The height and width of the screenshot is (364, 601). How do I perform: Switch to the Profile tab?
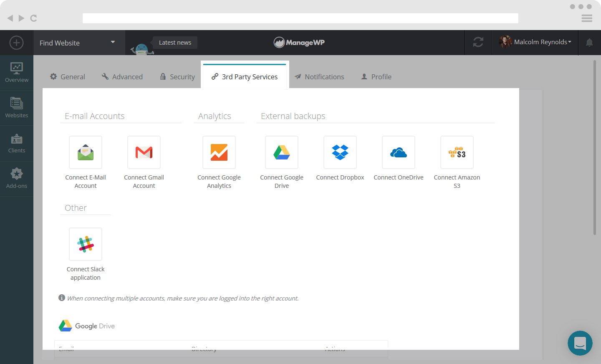(x=376, y=77)
